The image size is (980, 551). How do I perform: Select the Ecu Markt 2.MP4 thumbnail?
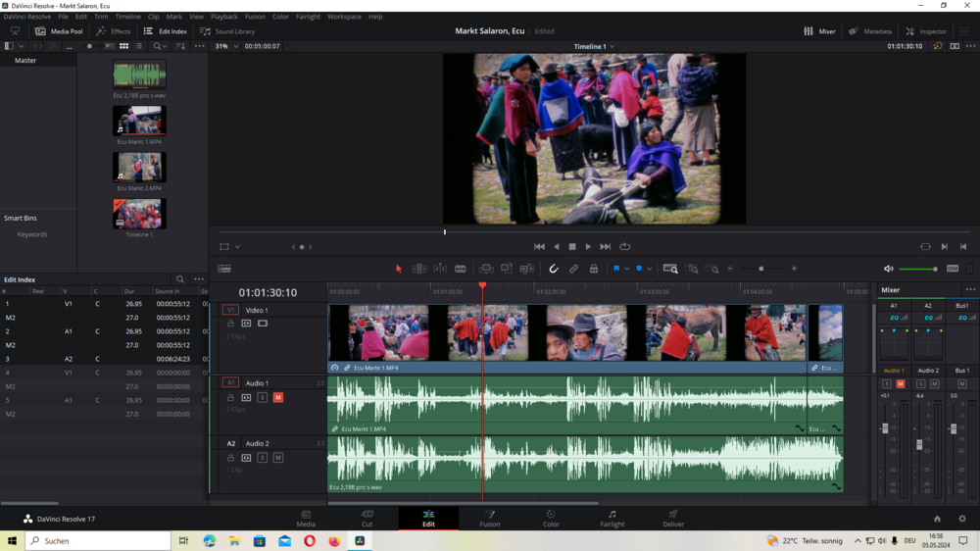[x=139, y=168]
